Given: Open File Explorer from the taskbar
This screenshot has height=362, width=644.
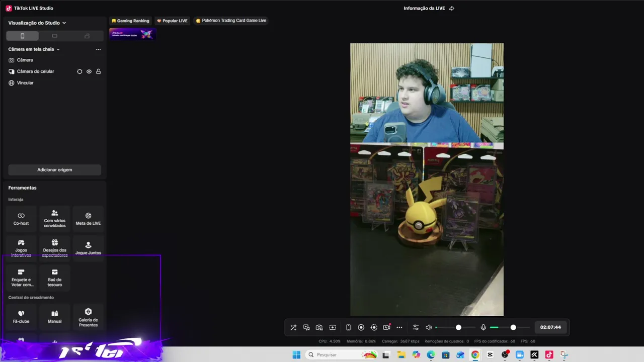Looking at the screenshot, I should click(x=401, y=355).
